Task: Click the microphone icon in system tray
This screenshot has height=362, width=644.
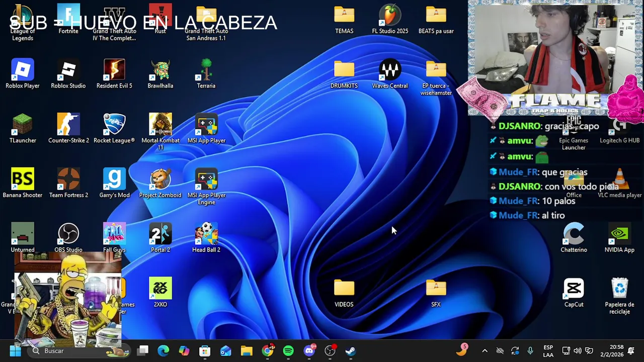Action: pyautogui.click(x=530, y=351)
